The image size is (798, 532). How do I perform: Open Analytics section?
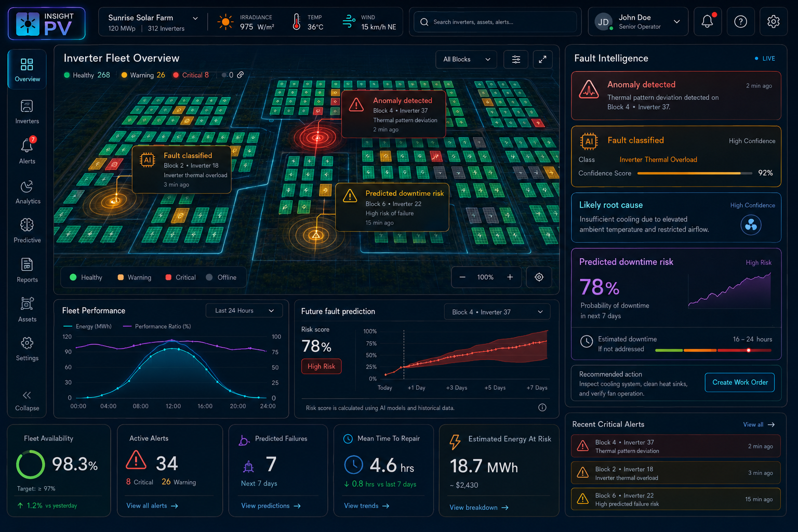[x=27, y=192]
